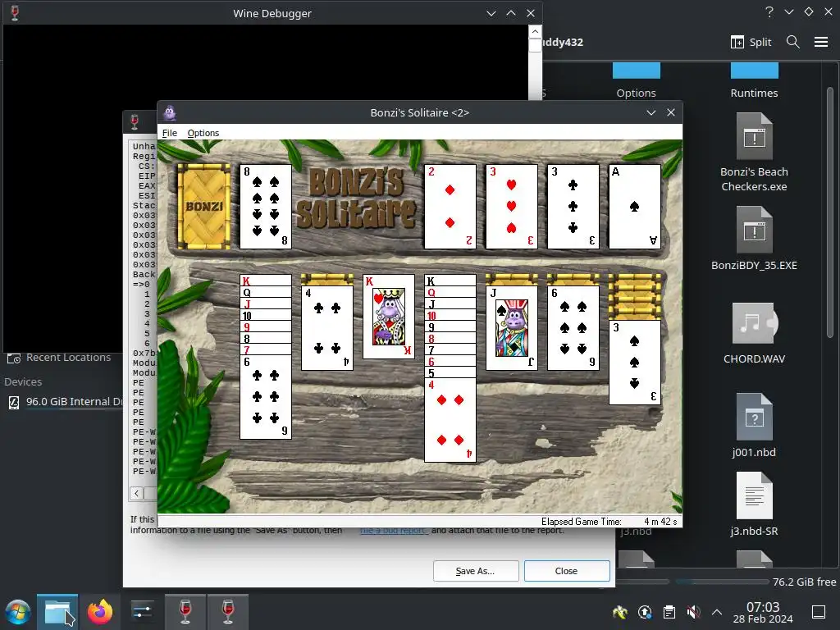Select the 8 of spades waste card
Image resolution: width=840 pixels, height=630 pixels.
pyautogui.click(x=265, y=206)
